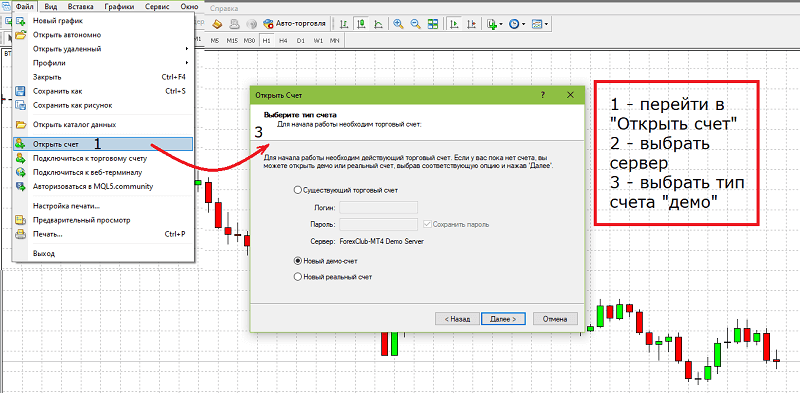Choose Настройка печати menu entry
800x393 pixels.
point(103,206)
